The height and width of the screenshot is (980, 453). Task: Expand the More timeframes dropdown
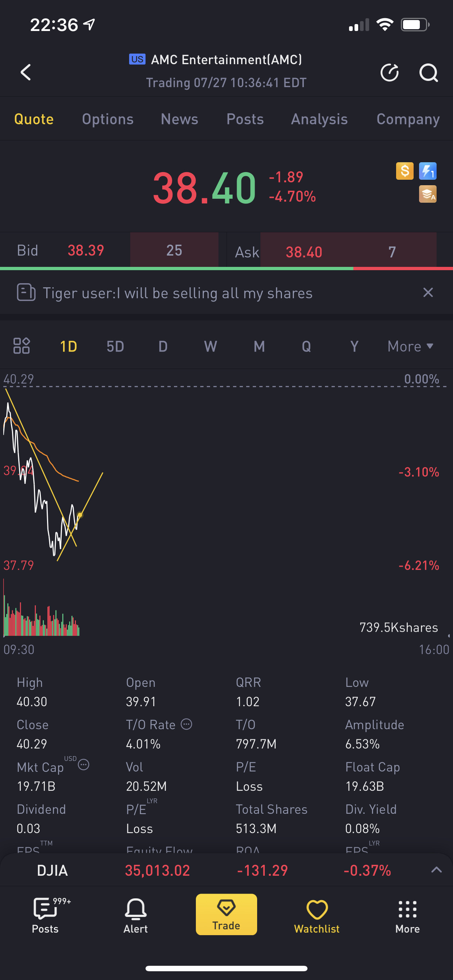coord(410,347)
